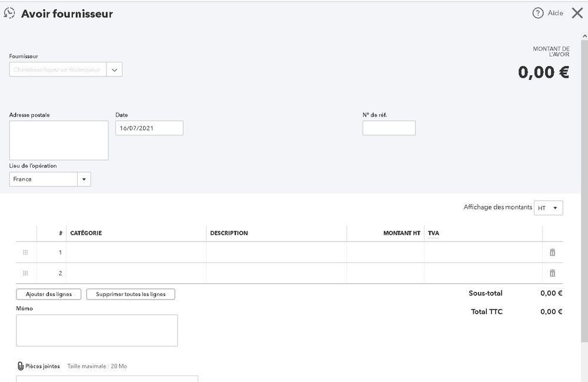Viewport: 588px width, 382px height.
Task: Focus the Fournisseur search field
Action: [x=58, y=69]
